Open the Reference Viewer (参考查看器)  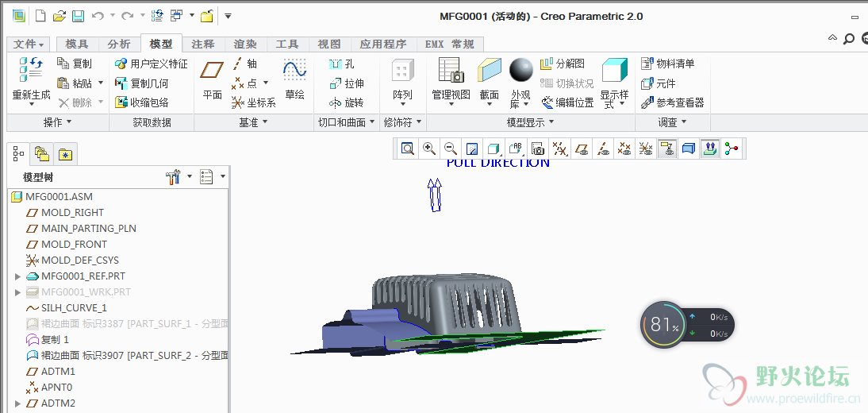click(x=673, y=102)
